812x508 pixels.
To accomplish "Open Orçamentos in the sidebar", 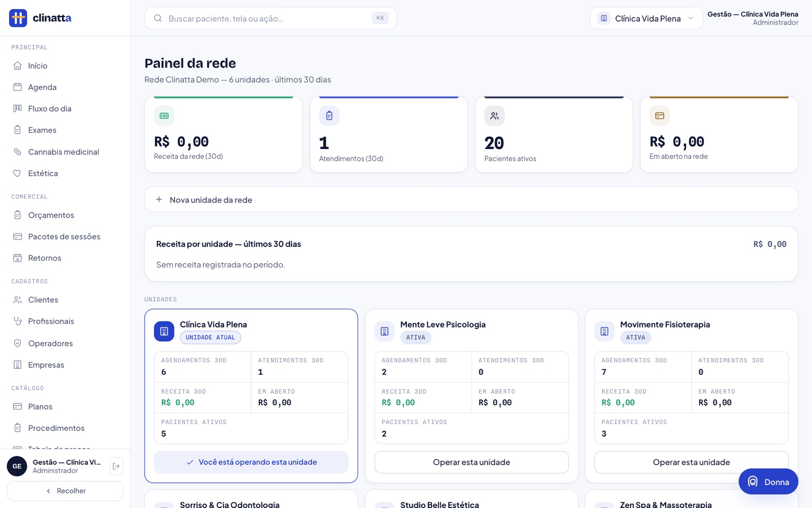I will (x=65, y=215).
